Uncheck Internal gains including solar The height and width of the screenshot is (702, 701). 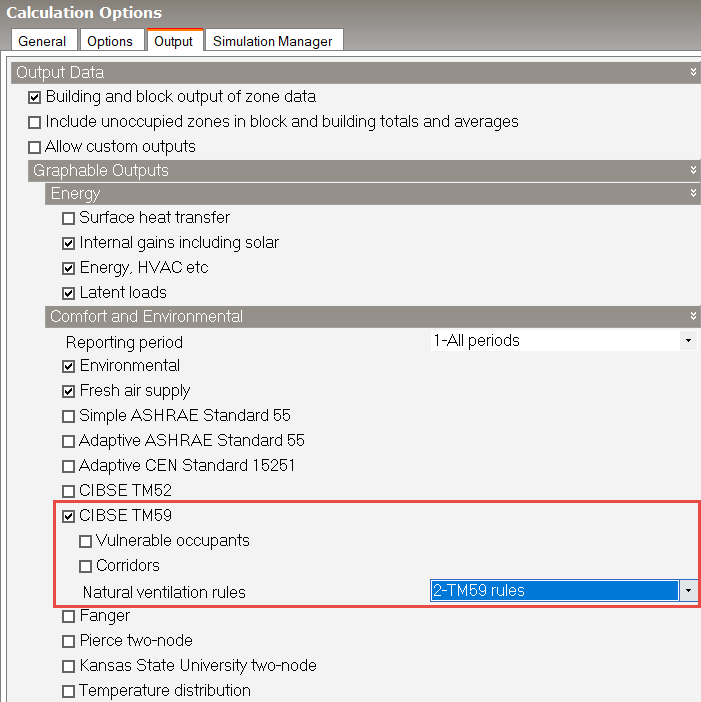[x=68, y=243]
